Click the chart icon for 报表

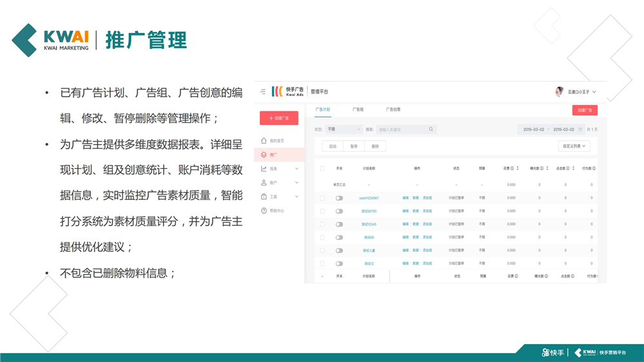pyautogui.click(x=263, y=169)
